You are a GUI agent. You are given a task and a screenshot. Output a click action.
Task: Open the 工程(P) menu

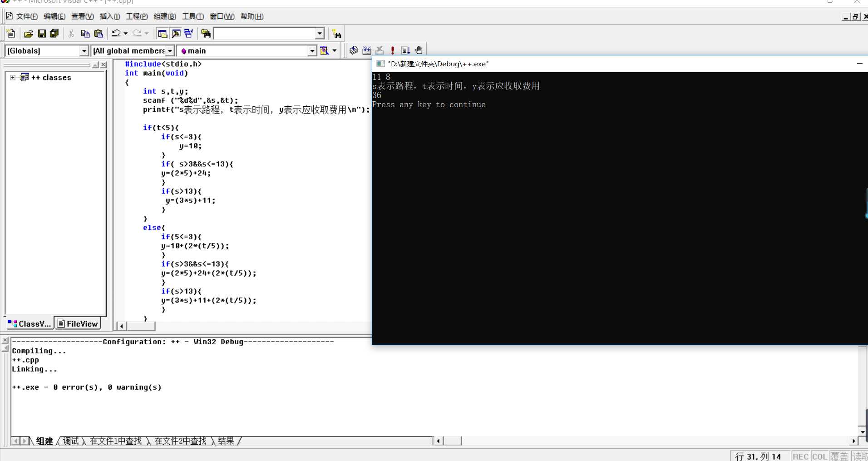pos(137,16)
